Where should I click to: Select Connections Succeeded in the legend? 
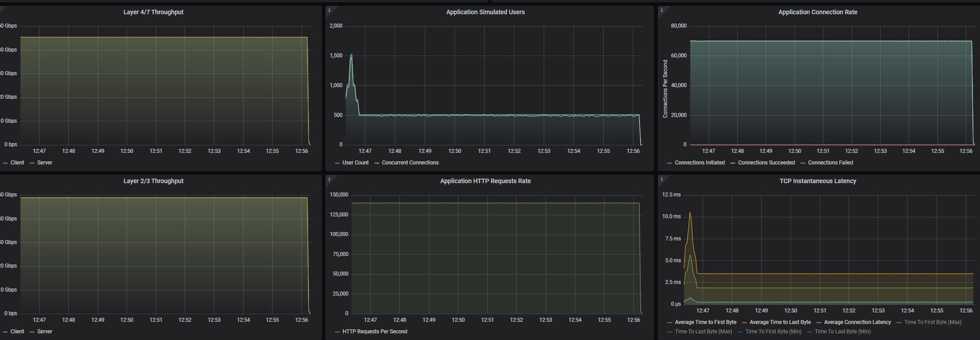766,163
